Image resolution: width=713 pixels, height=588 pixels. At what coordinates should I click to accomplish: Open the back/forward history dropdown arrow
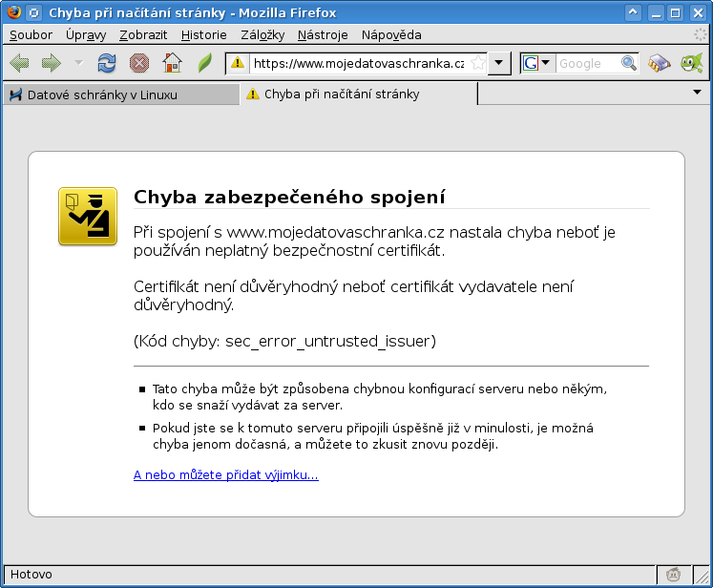click(x=78, y=63)
